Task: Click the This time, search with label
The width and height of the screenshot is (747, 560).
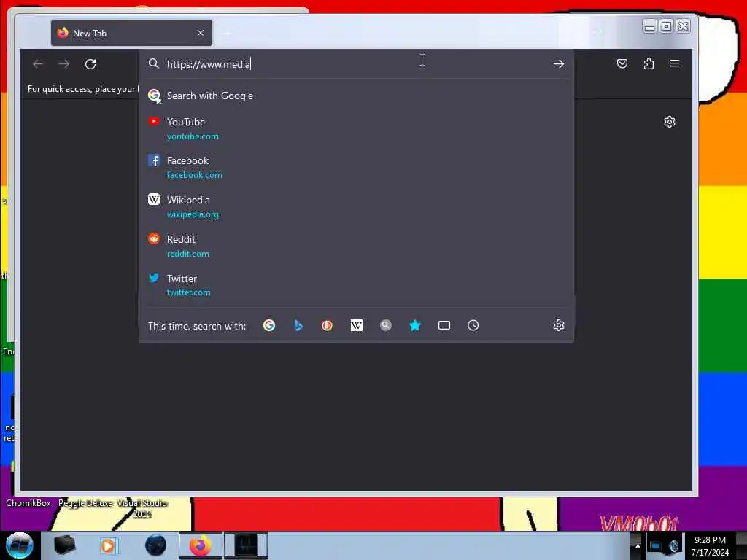Action: pos(197,326)
